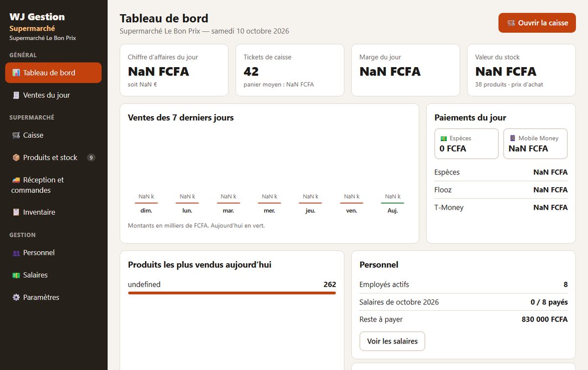Click the Paramètres gear icon
This screenshot has height=370, width=588.
click(x=16, y=297)
